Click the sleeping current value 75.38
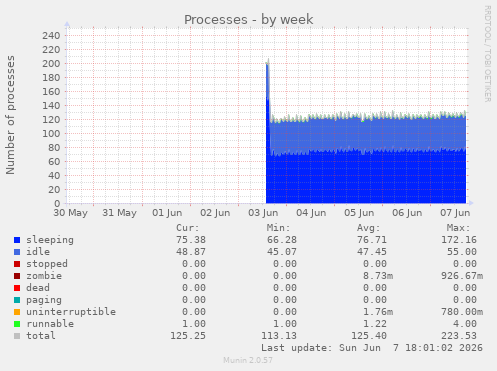 tap(191, 240)
